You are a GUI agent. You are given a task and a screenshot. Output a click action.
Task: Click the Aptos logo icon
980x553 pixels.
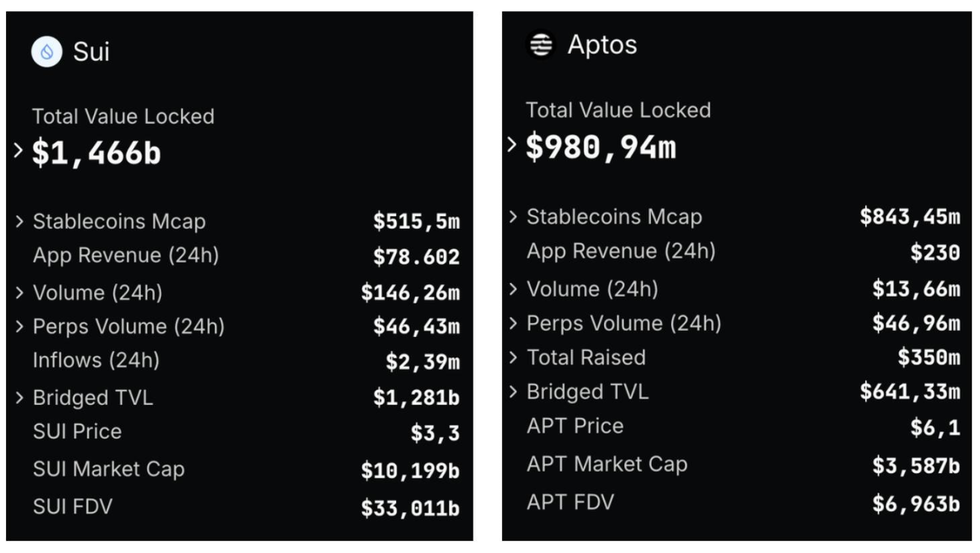[541, 45]
